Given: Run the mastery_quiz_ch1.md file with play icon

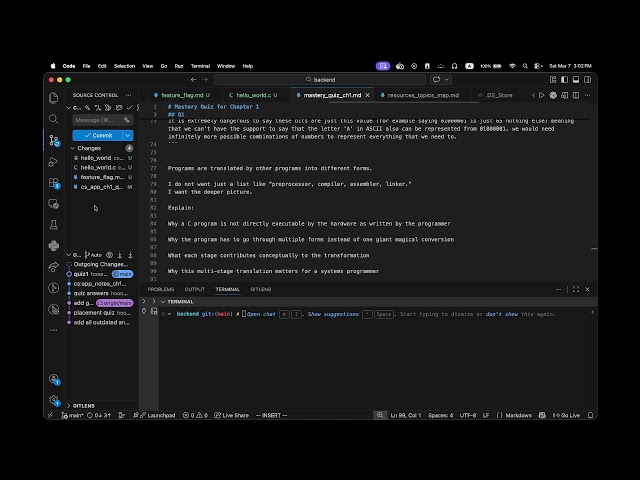Looking at the screenshot, I should pyautogui.click(x=542, y=95).
